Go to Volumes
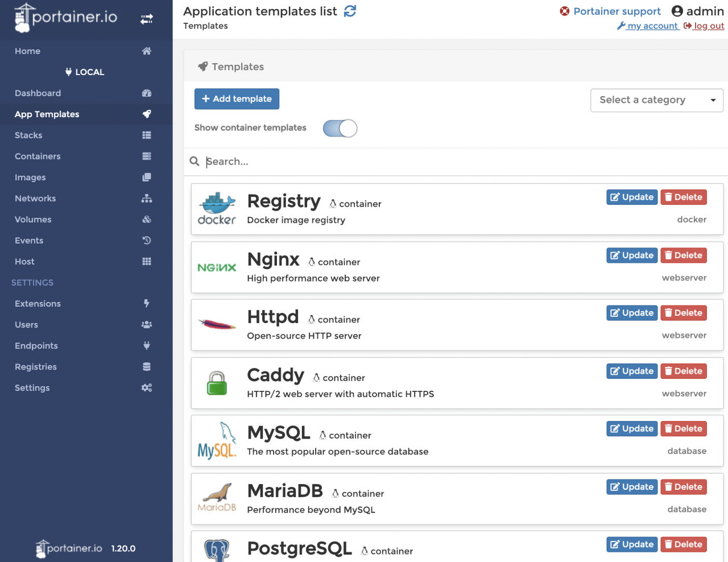This screenshot has height=562, width=728. (x=33, y=220)
